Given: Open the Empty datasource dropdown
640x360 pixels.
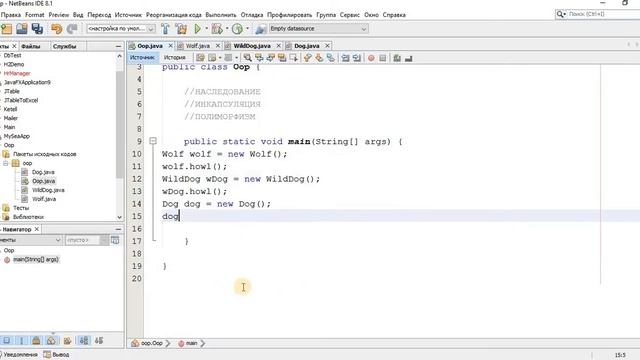Looking at the screenshot, I should coord(318,29).
